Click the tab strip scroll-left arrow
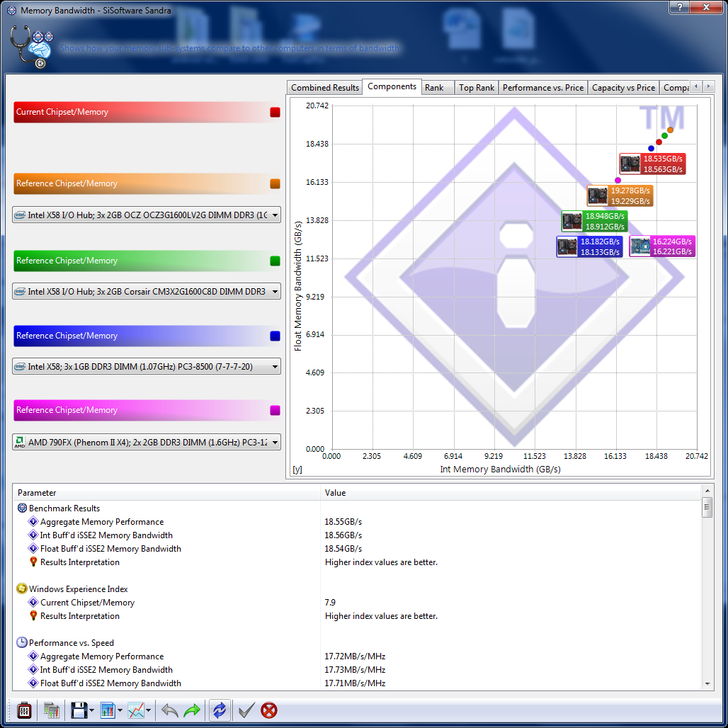Viewport: 728px width, 728px height. click(695, 86)
